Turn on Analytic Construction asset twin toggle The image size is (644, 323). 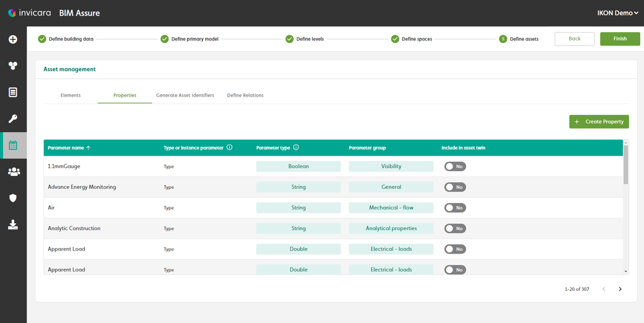[x=455, y=228]
